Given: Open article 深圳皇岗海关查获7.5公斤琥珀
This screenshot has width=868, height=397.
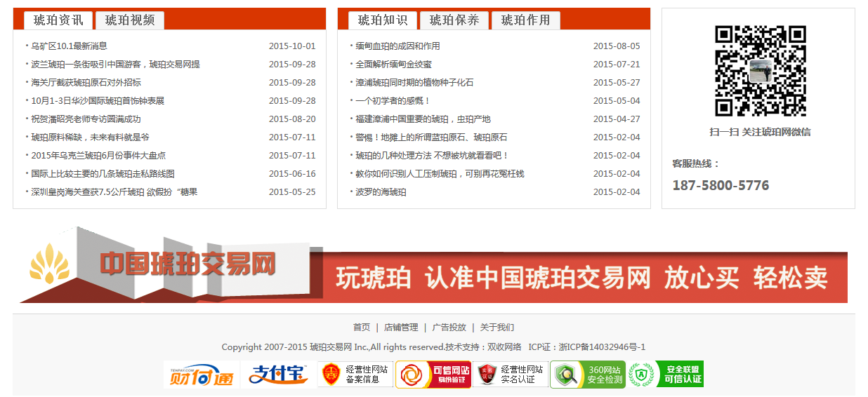Looking at the screenshot, I should tap(114, 192).
